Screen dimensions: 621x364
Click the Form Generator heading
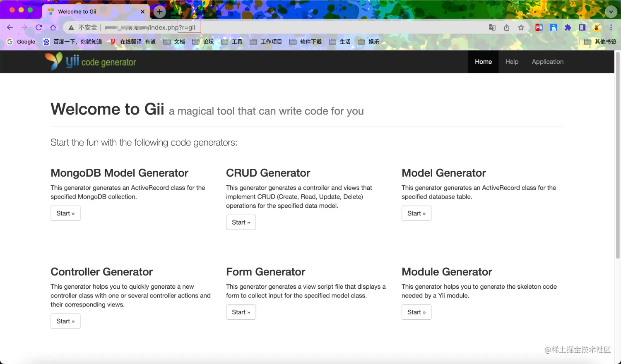[266, 272]
